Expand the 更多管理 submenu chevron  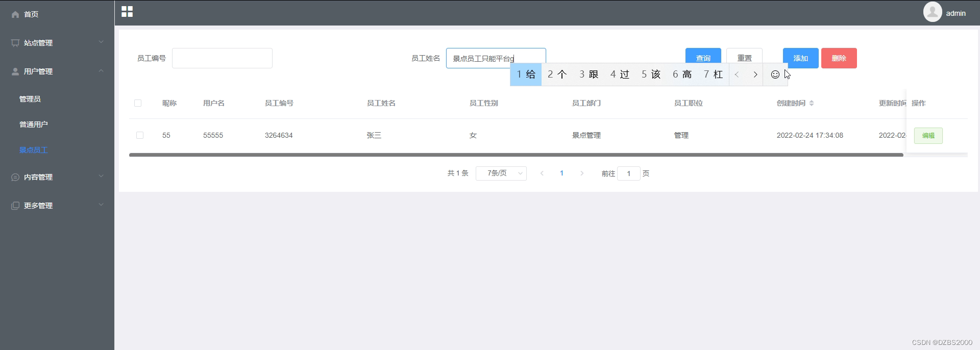[x=101, y=205]
